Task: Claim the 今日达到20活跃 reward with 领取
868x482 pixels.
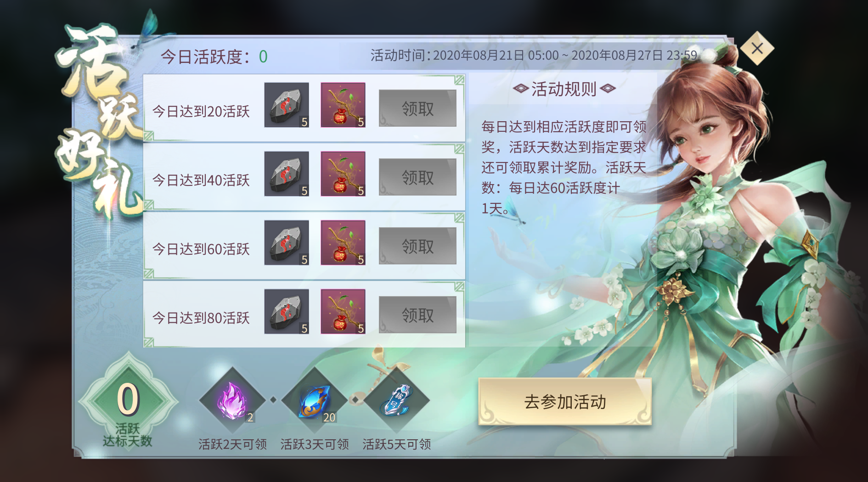Action: 417,108
